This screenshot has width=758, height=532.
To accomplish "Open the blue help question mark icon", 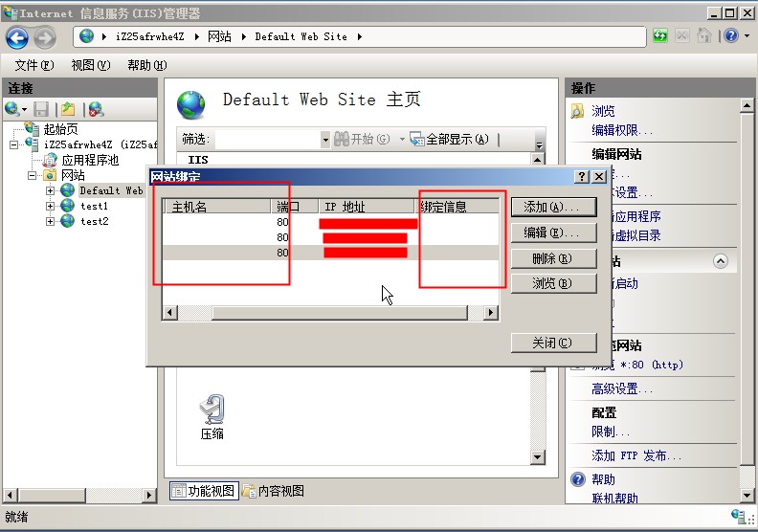I will 732,36.
